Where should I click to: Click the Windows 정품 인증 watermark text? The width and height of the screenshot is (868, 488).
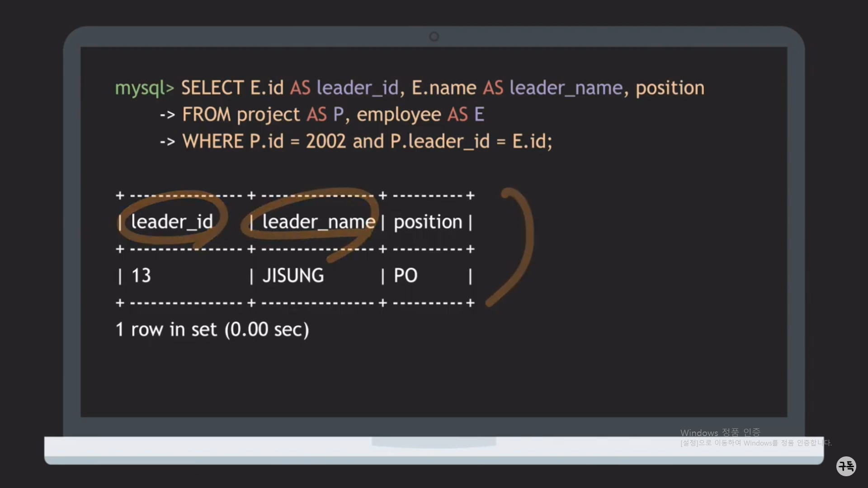pos(720,432)
